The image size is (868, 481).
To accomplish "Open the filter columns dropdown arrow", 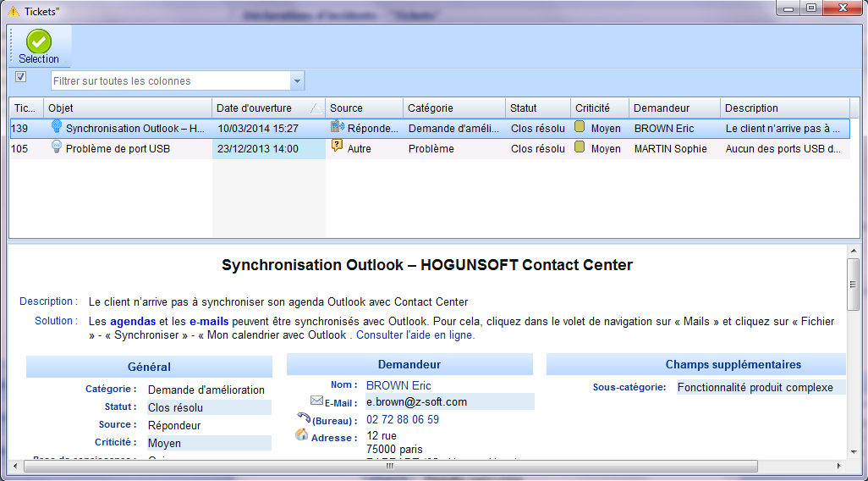I will coord(297,81).
